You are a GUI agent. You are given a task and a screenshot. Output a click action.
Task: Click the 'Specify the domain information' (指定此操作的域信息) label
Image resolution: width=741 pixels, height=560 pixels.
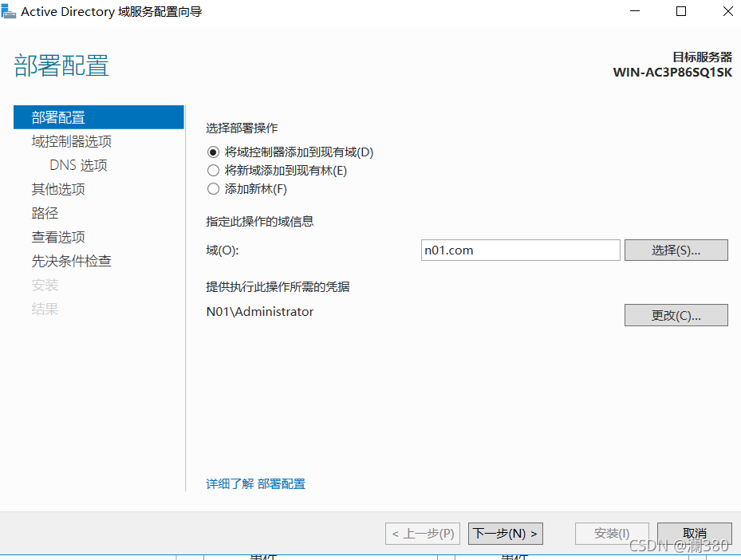click(x=260, y=222)
